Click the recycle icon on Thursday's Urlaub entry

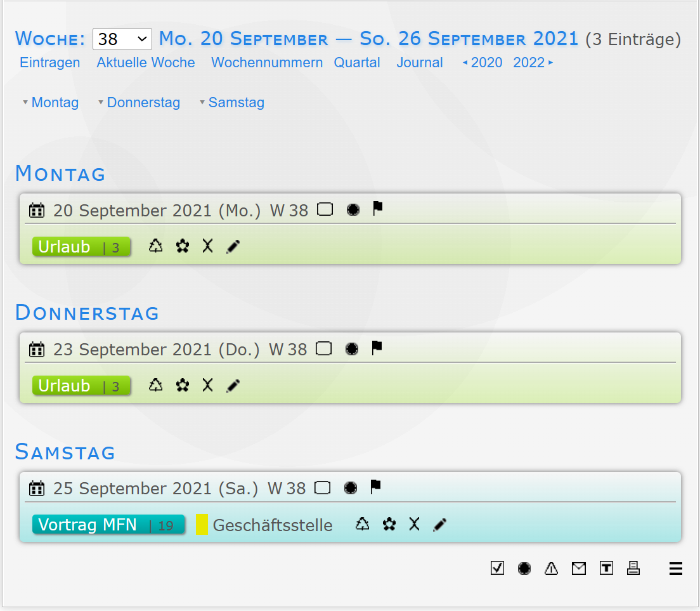coord(155,384)
